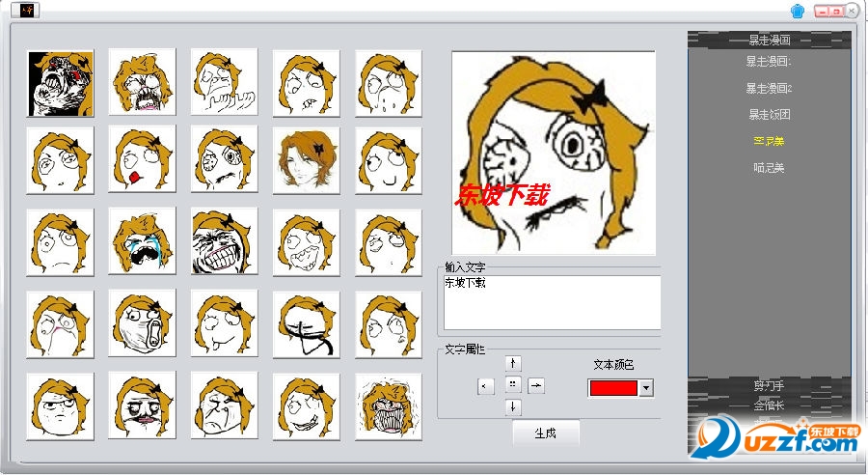
Task: Open the 剪刀手 category
Action: [x=769, y=386]
